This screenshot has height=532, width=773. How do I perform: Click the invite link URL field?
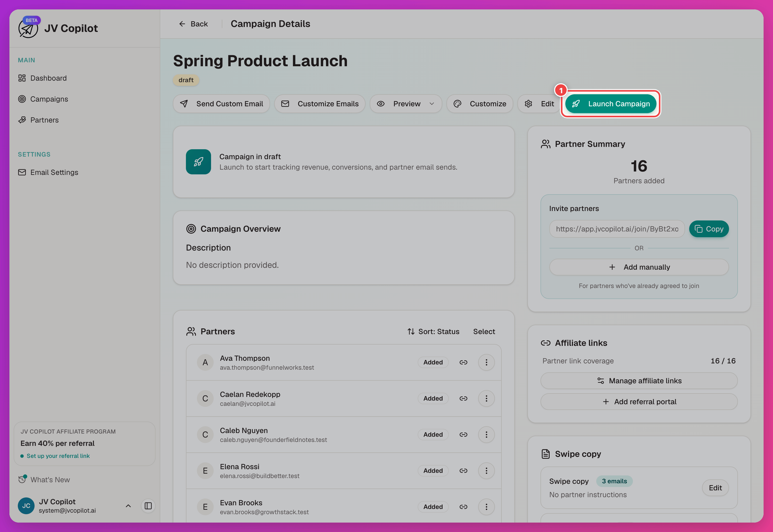617,229
